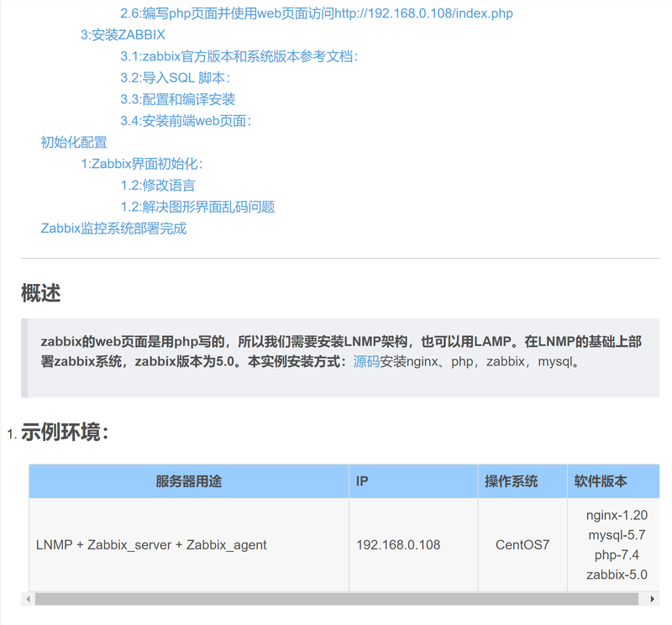Select php-7.4 in software versions
The height and width of the screenshot is (625, 672).
tap(617, 554)
